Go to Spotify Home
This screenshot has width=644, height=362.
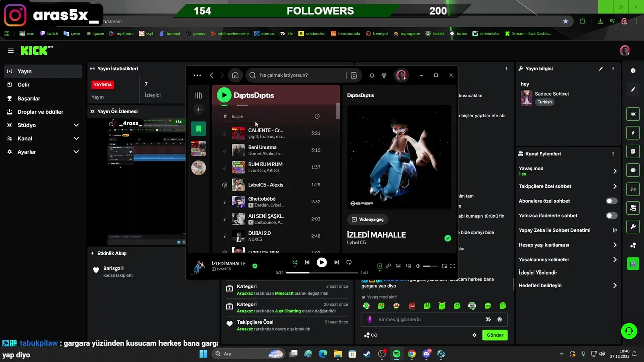pyautogui.click(x=235, y=75)
